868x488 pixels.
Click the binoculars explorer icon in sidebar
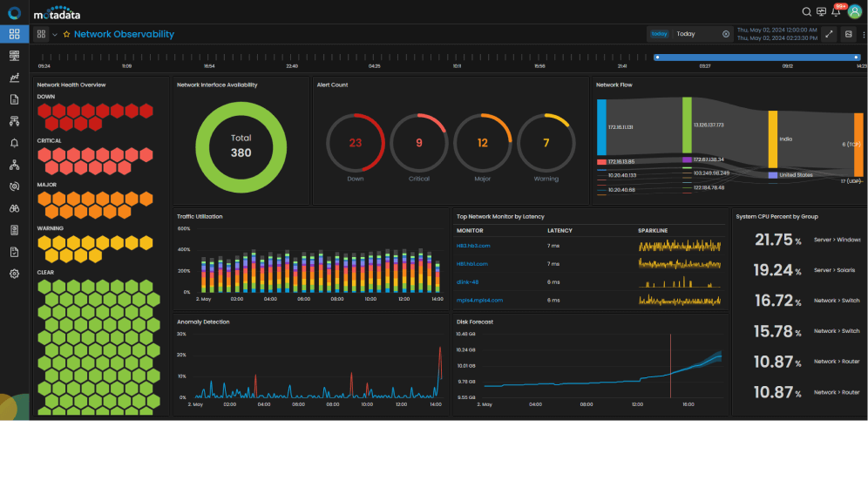point(14,208)
